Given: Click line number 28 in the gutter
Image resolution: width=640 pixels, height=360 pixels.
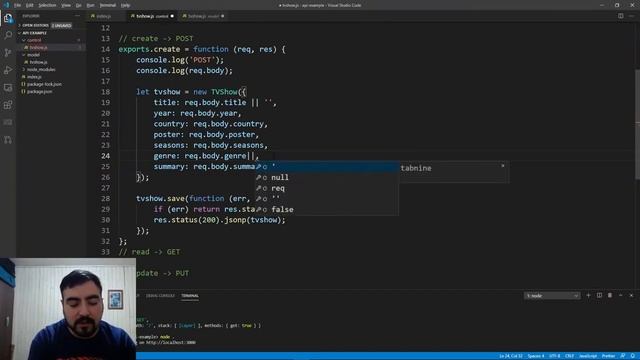Looking at the screenshot, I should [x=105, y=199].
